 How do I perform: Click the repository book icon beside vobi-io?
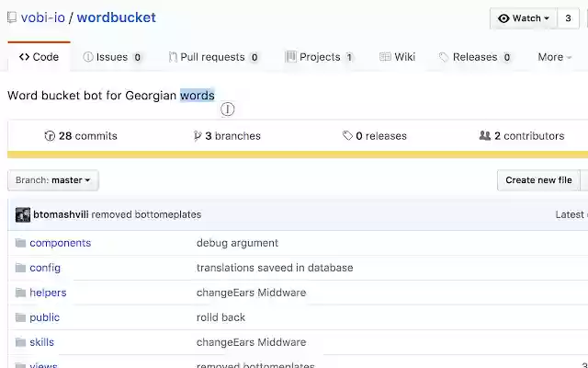click(x=12, y=17)
